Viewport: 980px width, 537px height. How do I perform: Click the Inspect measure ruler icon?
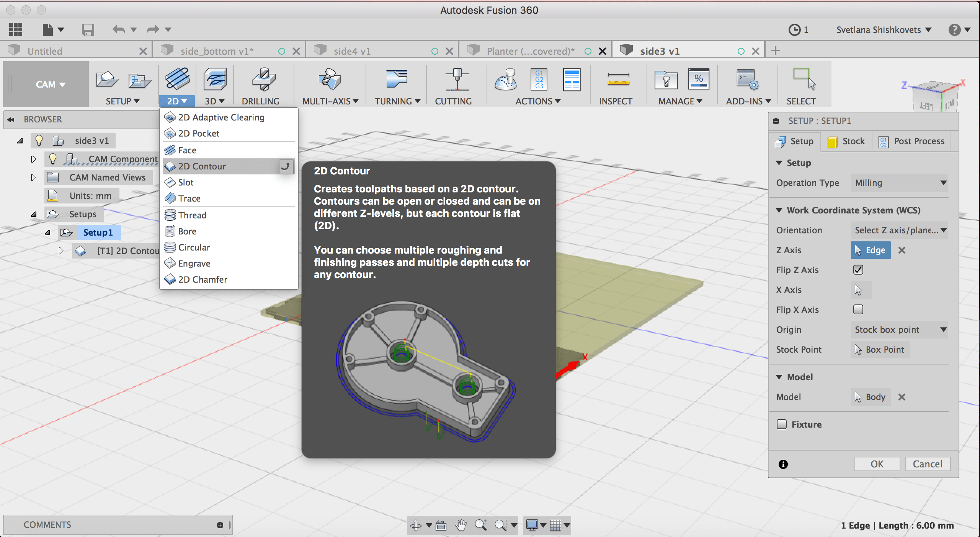coord(618,79)
